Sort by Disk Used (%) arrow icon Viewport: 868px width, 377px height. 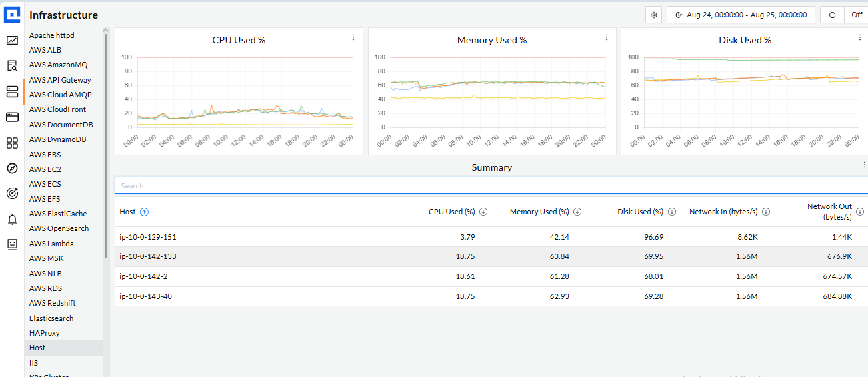(672, 212)
